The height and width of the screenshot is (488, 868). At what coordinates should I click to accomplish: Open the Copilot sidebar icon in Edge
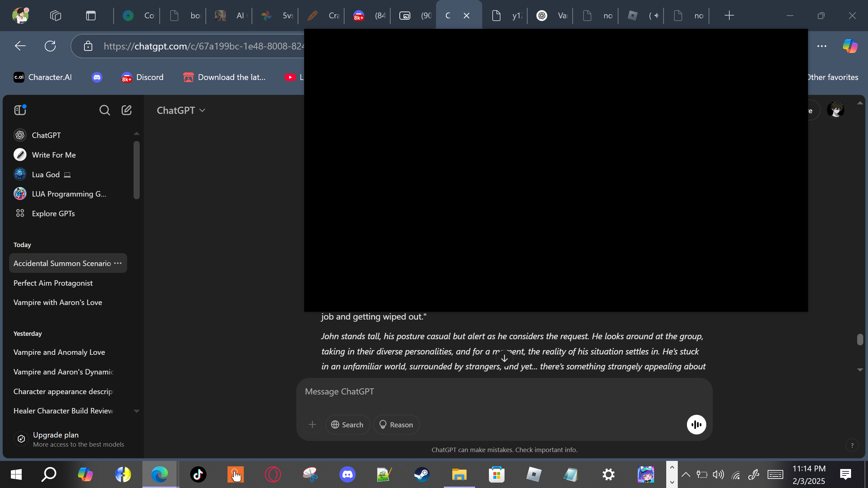click(850, 46)
